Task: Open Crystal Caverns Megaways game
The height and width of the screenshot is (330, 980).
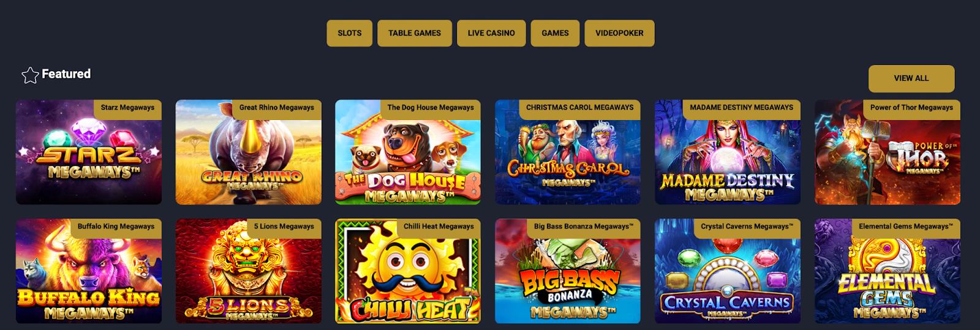Action: point(728,271)
